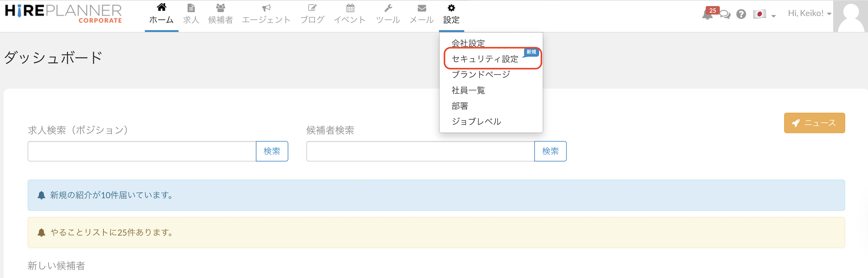Click 検索 button for job search
This screenshot has width=868, height=278.
272,151
